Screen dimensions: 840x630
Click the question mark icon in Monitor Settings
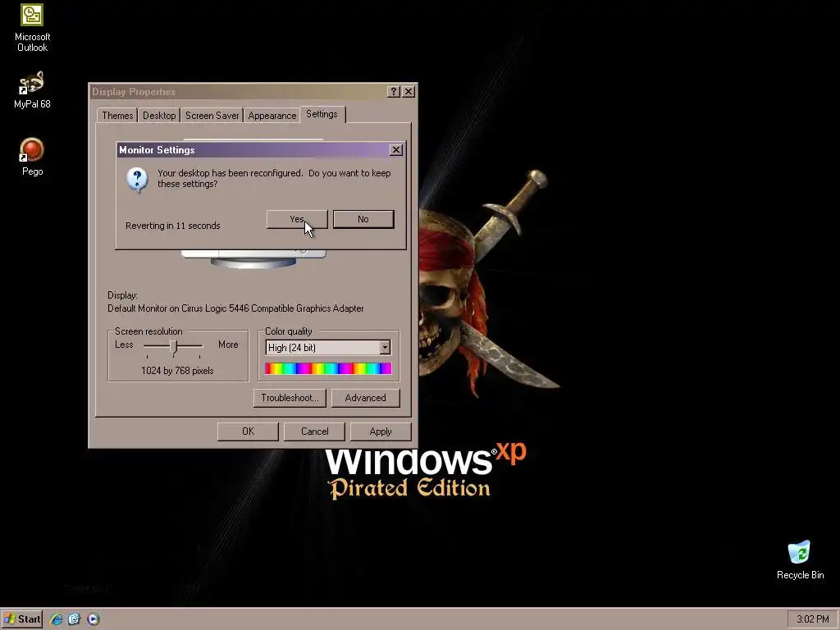pyautogui.click(x=137, y=179)
